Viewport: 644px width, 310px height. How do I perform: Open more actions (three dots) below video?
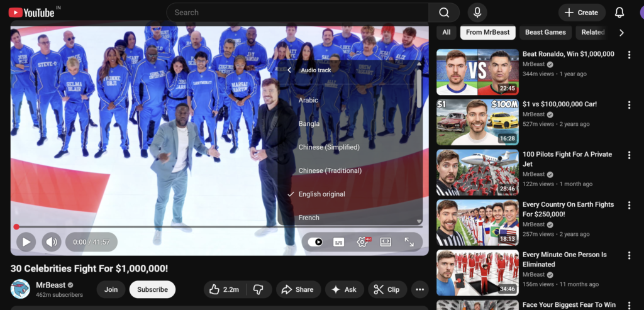(419, 289)
